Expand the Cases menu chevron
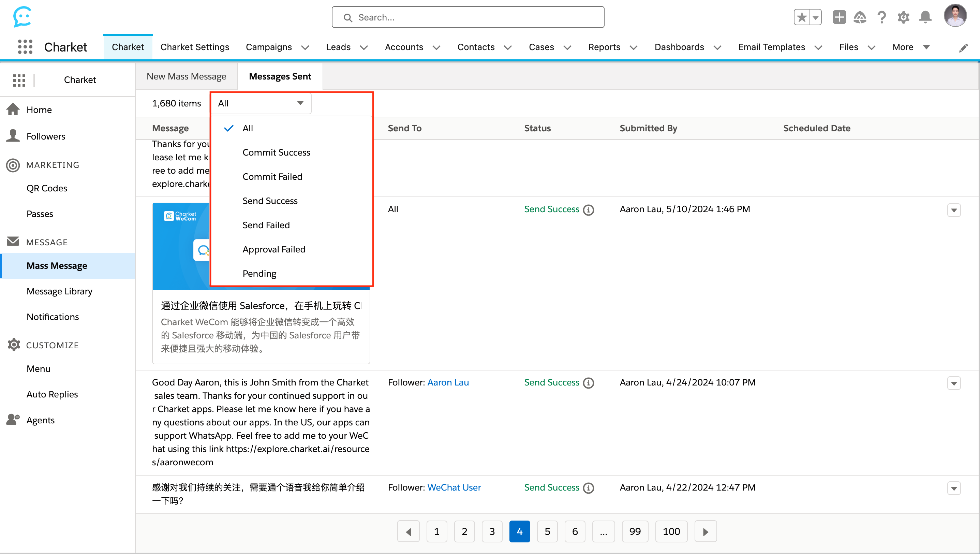The width and height of the screenshot is (980, 554). click(567, 47)
